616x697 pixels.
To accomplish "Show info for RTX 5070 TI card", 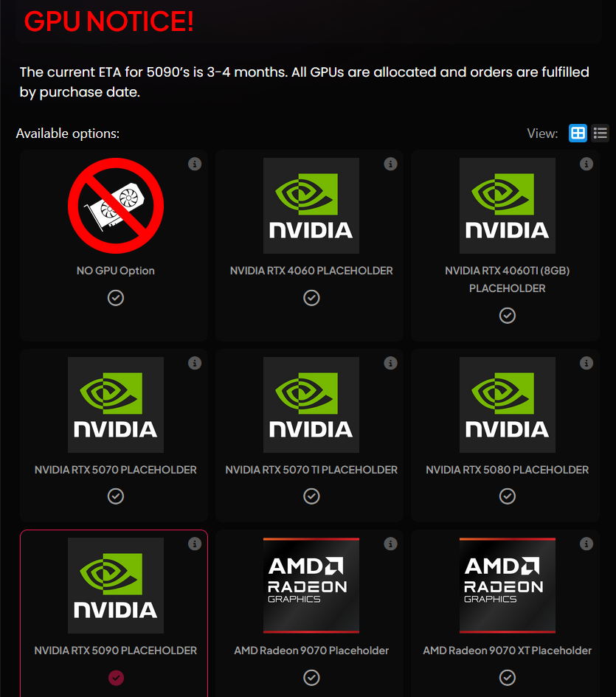I will click(x=390, y=363).
